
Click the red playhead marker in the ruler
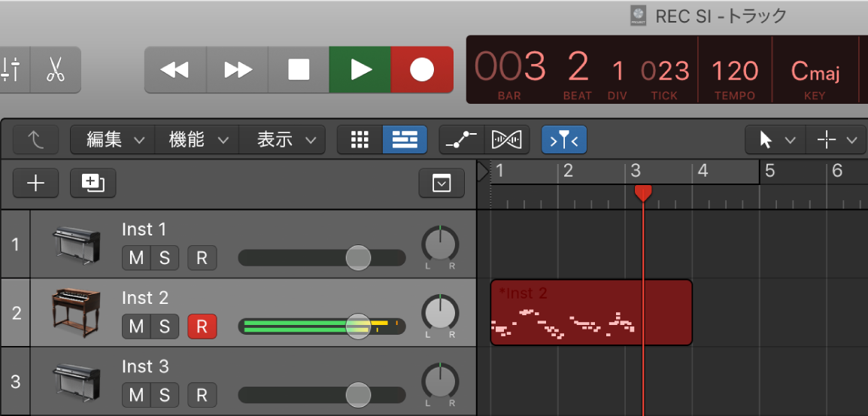(x=642, y=193)
